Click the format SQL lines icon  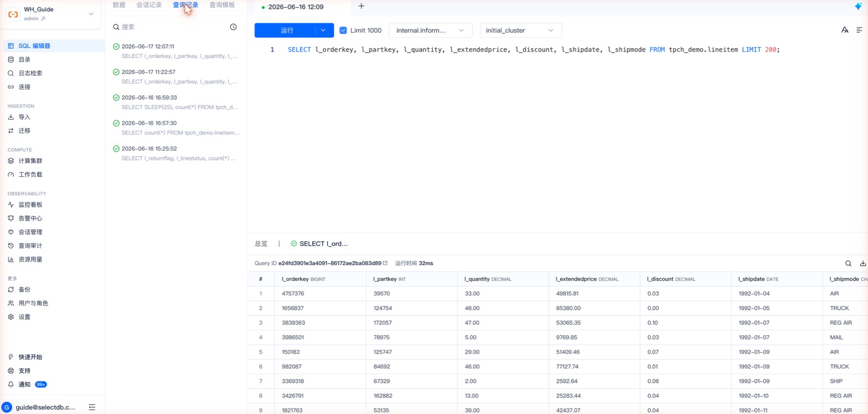pyautogui.click(x=860, y=30)
